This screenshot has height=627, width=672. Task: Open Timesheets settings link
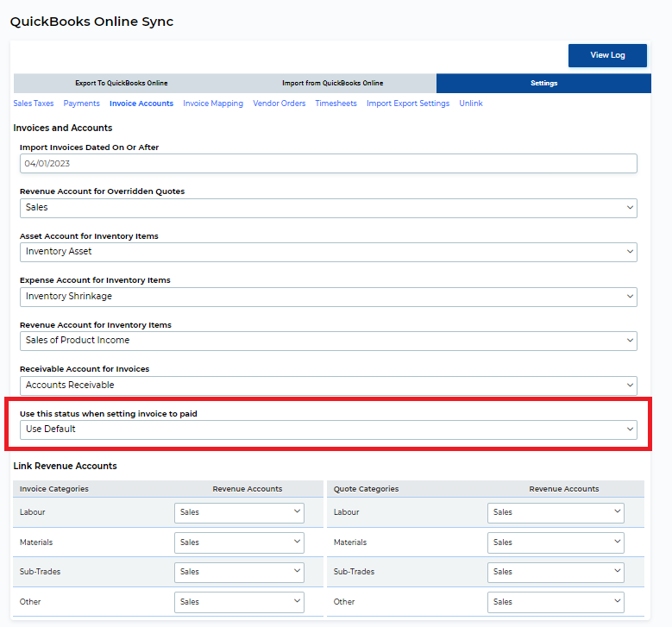pos(336,103)
